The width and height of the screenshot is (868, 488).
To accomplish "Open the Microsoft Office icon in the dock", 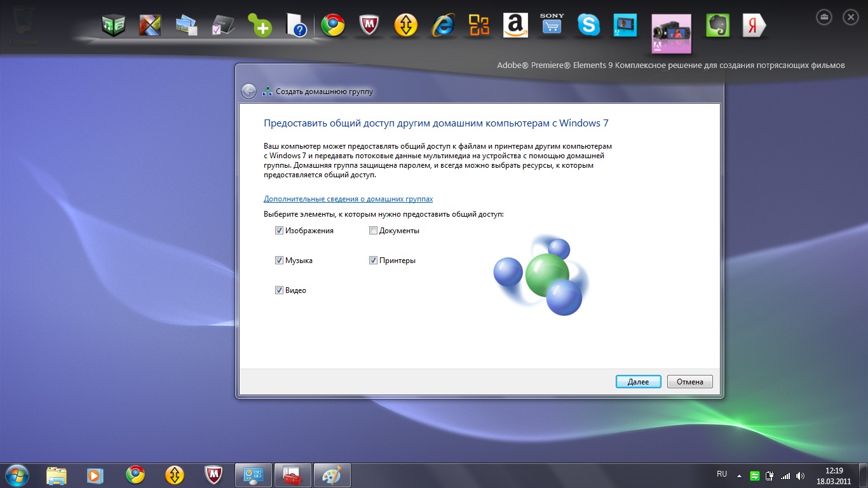I will pos(479,25).
